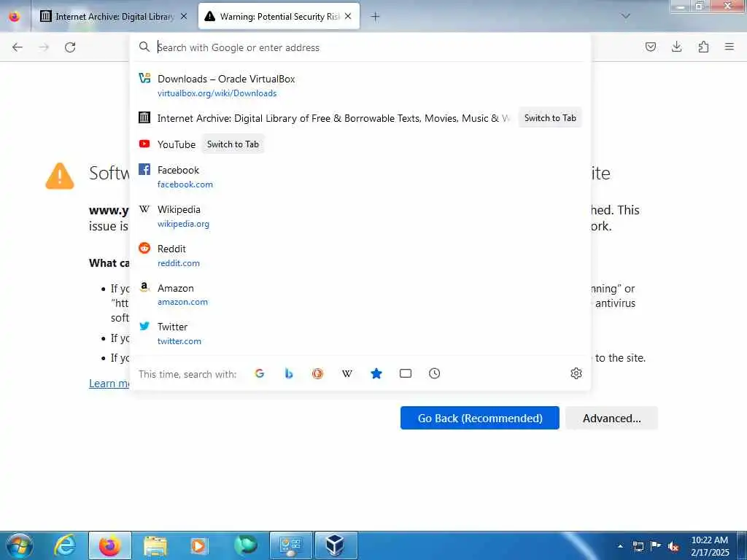Image resolution: width=747 pixels, height=560 pixels.
Task: Open the Save to Pocket icon
Action: pyautogui.click(x=650, y=47)
